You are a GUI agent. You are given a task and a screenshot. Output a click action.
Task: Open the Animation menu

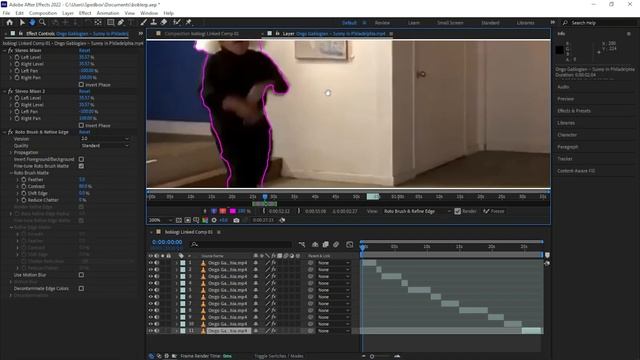click(x=108, y=13)
